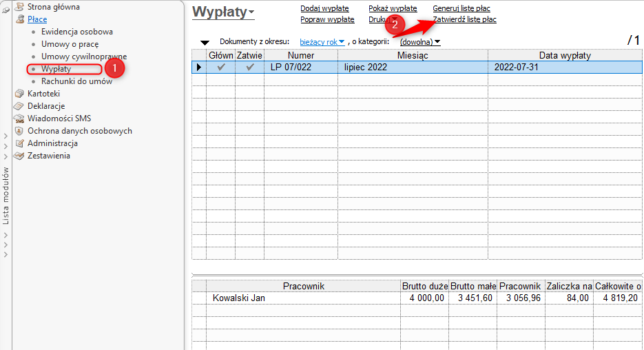Click Dodaj wypłatę link
This screenshot has width=644, height=350.
[x=324, y=8]
